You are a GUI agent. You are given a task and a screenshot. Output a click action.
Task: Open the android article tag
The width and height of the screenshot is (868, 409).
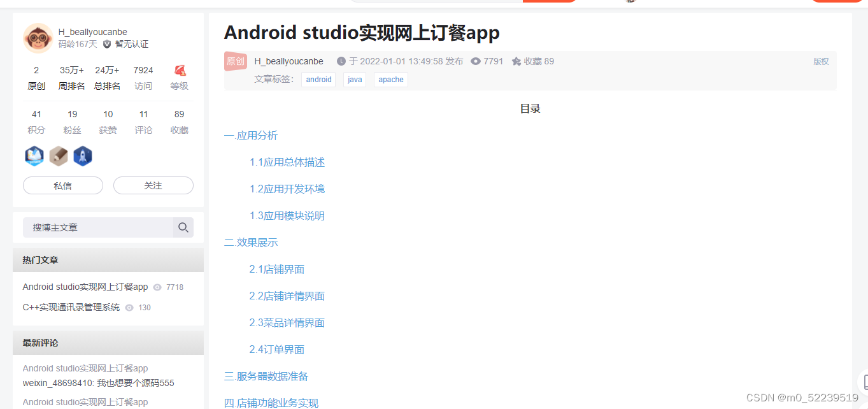(x=318, y=80)
